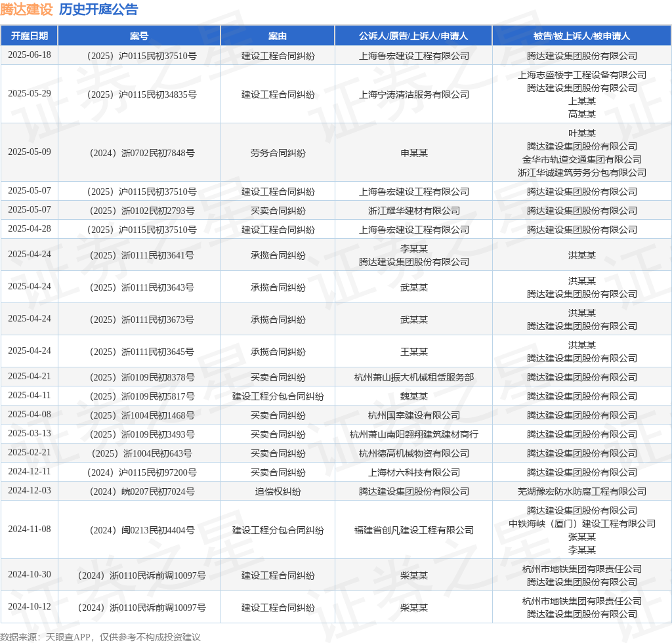This screenshot has width=672, height=643.
Task: Select case number (2025)浙0111民初3645号
Action: tap(142, 352)
